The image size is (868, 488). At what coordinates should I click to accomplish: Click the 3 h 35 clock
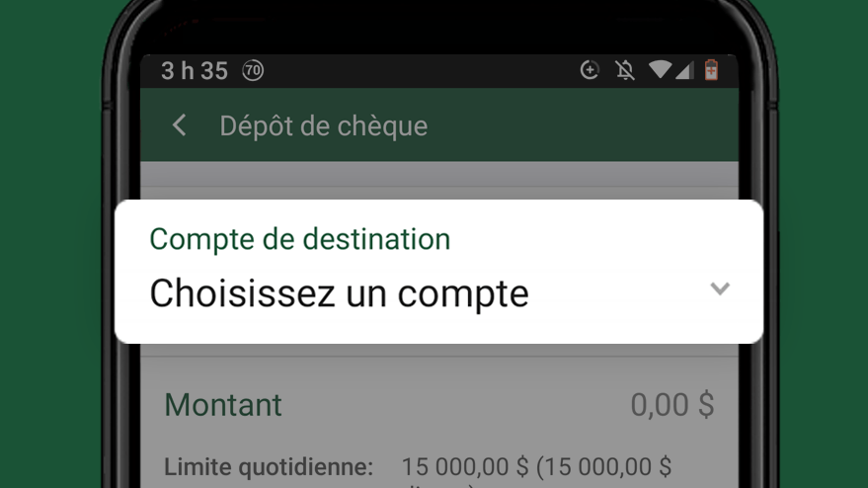point(195,71)
